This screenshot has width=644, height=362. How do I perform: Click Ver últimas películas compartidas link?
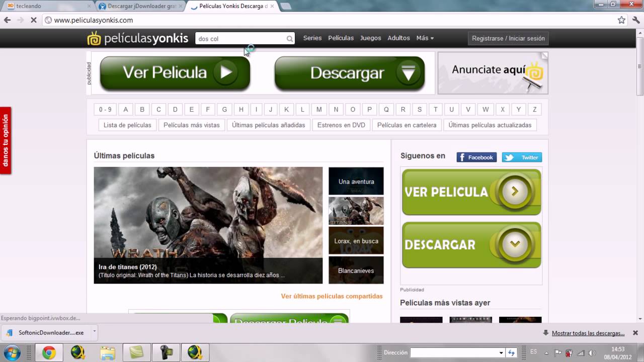point(332,296)
